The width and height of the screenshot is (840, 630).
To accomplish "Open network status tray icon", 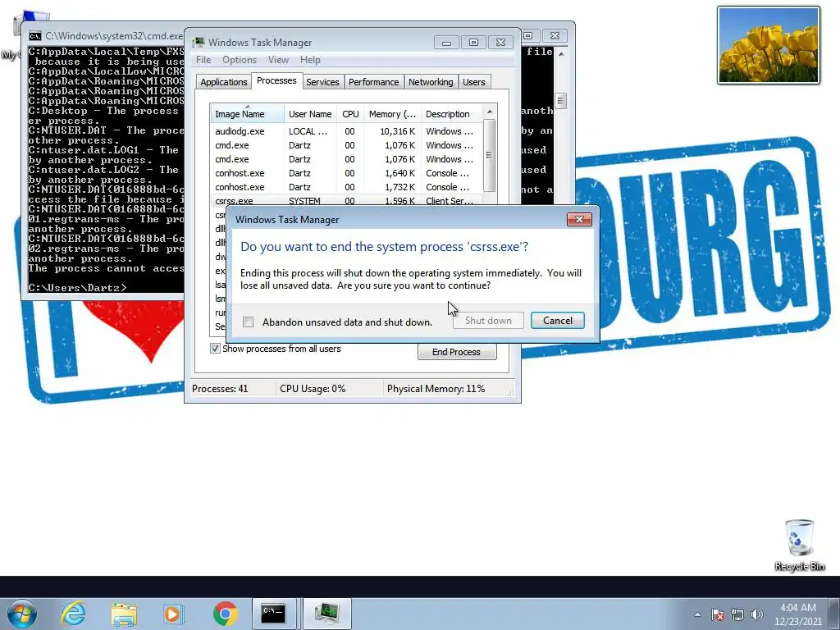I will (x=737, y=614).
